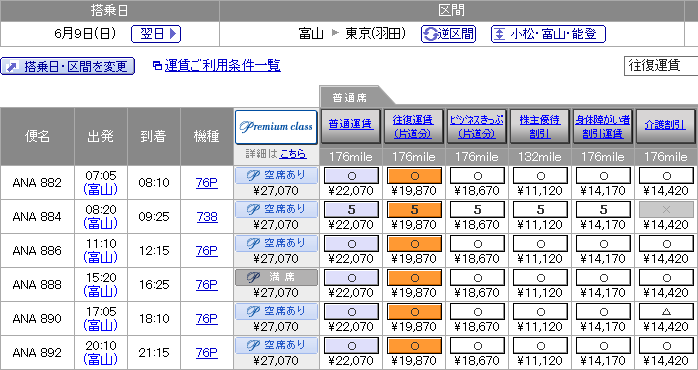Open 富山 airport link under 20:10

[101, 359]
